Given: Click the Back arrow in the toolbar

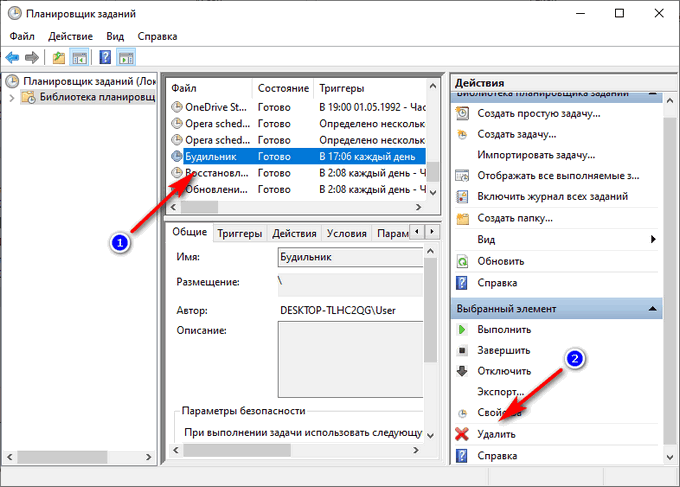Looking at the screenshot, I should coord(12,58).
